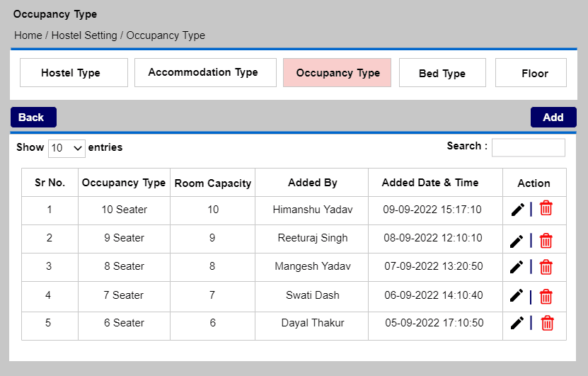Viewport: 588px width, 376px height.
Task: Delete the 7 Seater row
Action: 546,297
